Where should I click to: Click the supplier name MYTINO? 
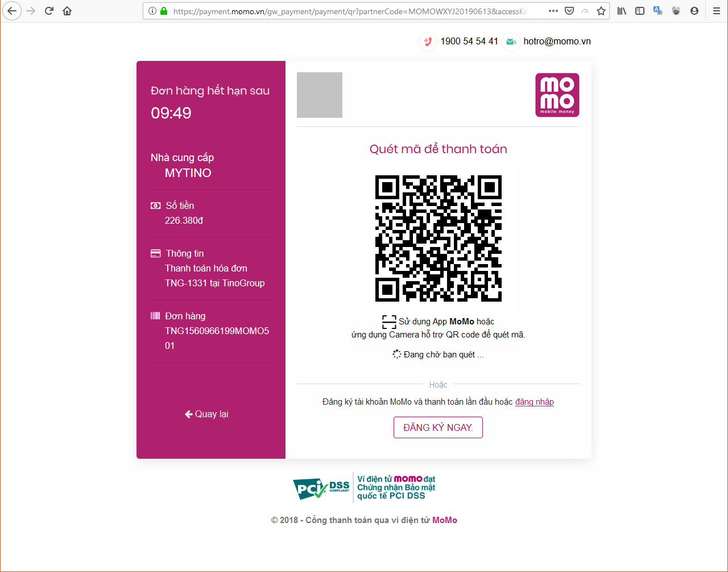pos(188,173)
